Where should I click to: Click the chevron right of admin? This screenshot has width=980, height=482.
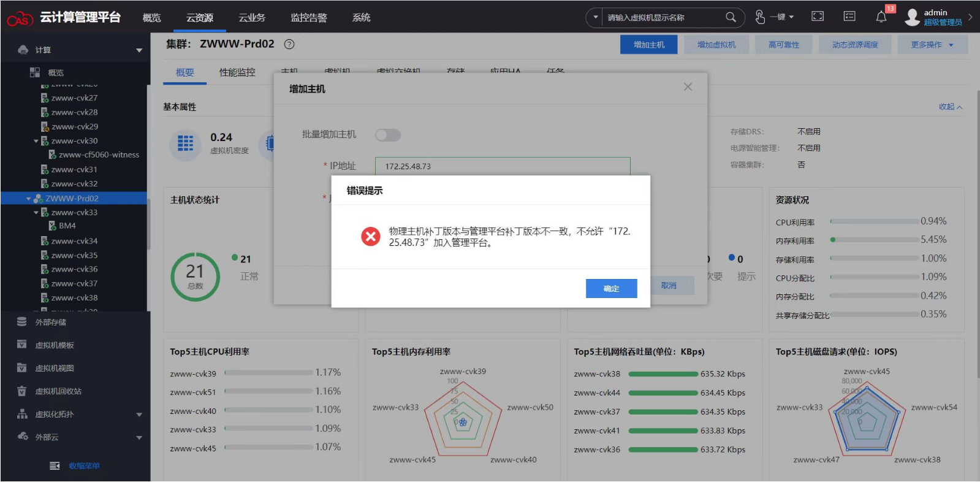coord(970,17)
